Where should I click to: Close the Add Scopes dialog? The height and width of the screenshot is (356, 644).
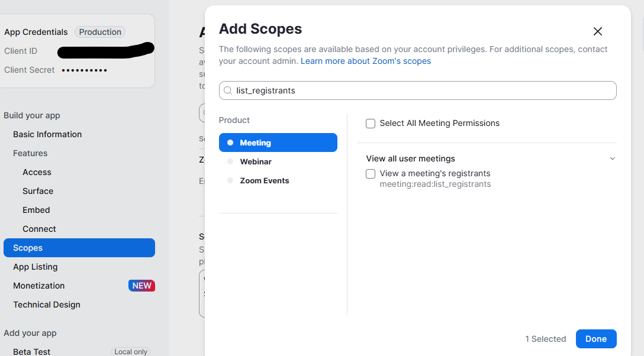(x=598, y=31)
